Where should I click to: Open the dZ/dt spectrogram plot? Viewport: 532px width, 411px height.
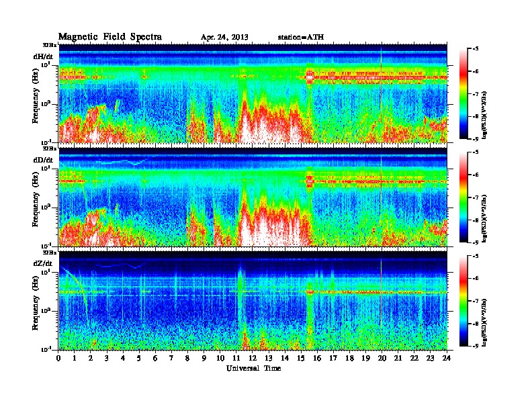[253, 300]
